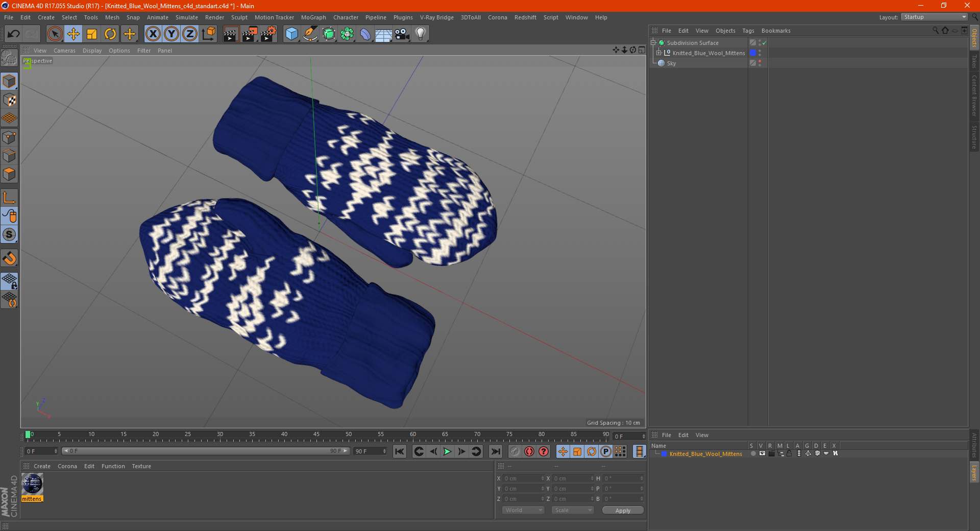Open the Content Browser side tab
The width and height of the screenshot is (980, 531).
[x=974, y=96]
